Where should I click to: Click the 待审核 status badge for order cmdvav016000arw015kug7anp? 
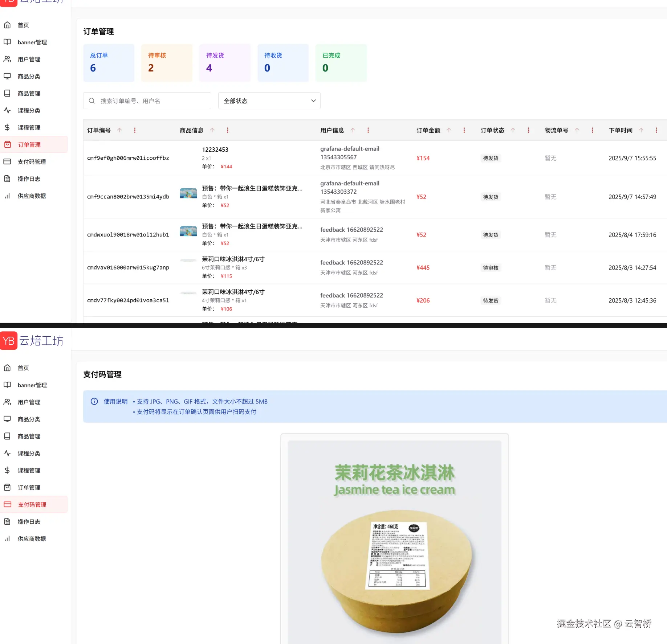point(491,268)
